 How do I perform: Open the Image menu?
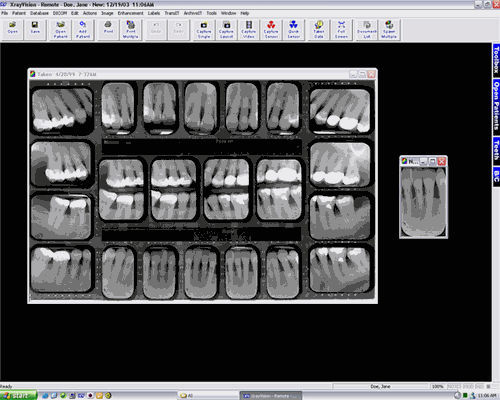tap(107, 13)
